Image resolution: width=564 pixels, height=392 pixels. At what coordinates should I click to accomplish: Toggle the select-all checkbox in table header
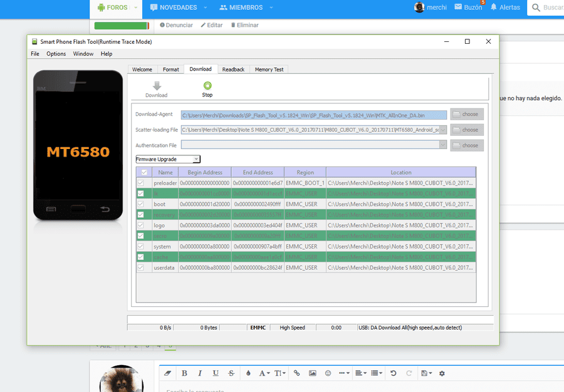click(144, 172)
